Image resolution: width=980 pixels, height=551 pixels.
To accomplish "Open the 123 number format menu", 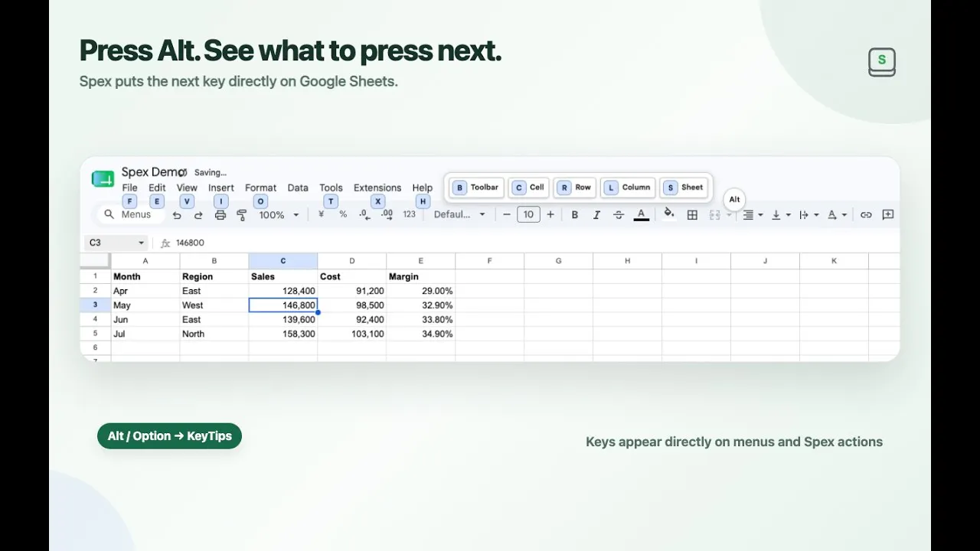I will point(410,214).
